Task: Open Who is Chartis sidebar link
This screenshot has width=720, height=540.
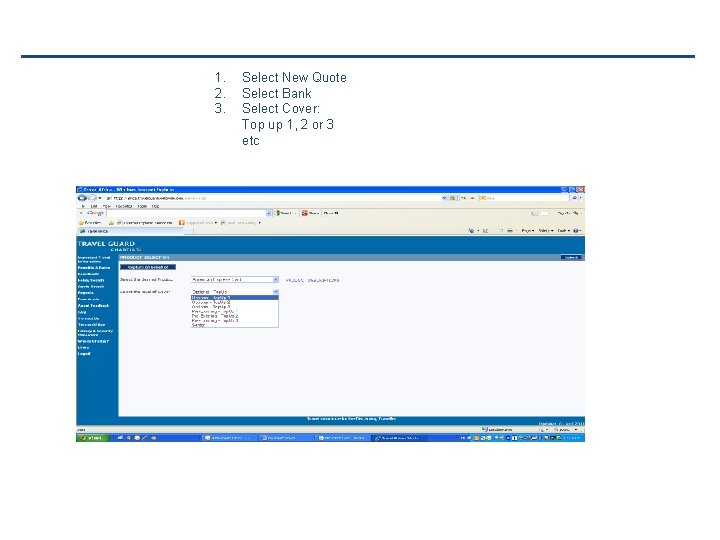Action: coord(93,341)
